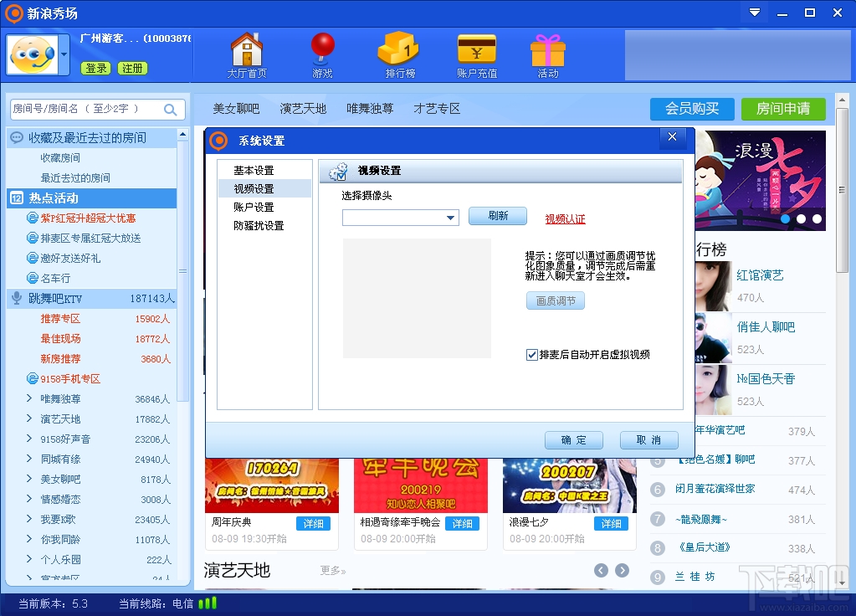The width and height of the screenshot is (856, 616).
Task: Open the 大厅首页 home icon
Action: [247, 49]
